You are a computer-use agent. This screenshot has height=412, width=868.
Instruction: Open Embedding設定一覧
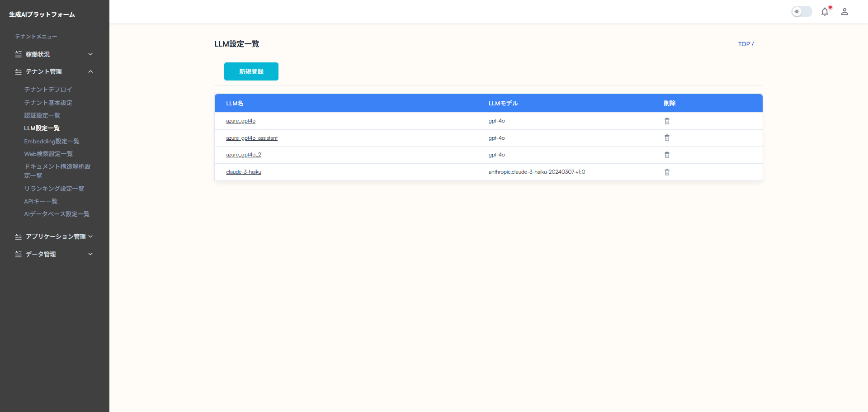click(52, 141)
